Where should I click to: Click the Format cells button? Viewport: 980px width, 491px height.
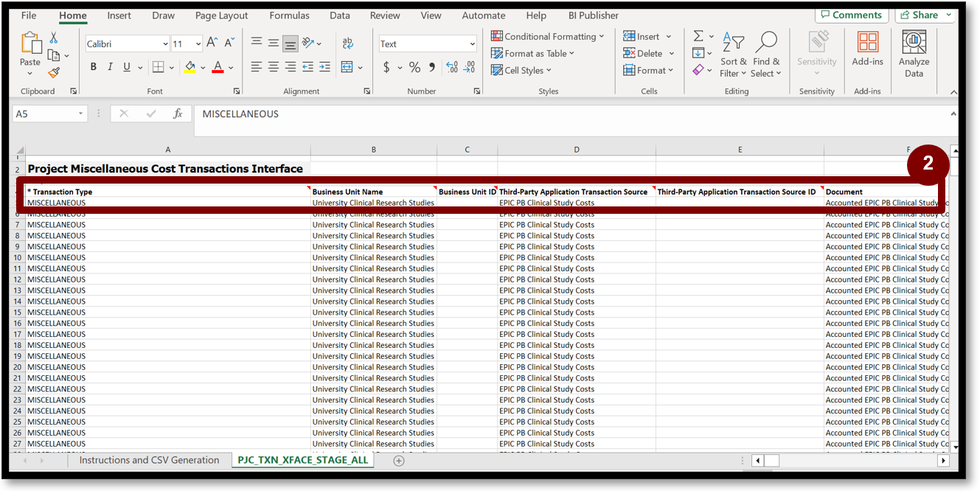(649, 70)
